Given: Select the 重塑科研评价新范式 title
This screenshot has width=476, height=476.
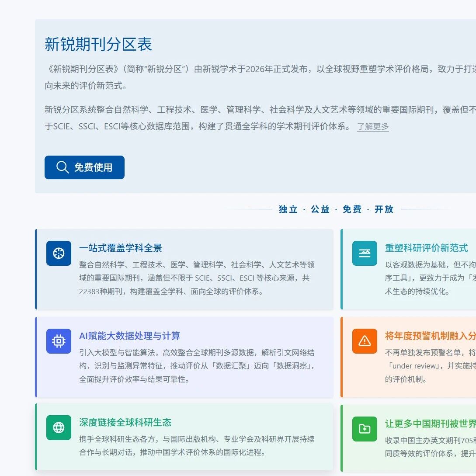Looking at the screenshot, I should (427, 248).
